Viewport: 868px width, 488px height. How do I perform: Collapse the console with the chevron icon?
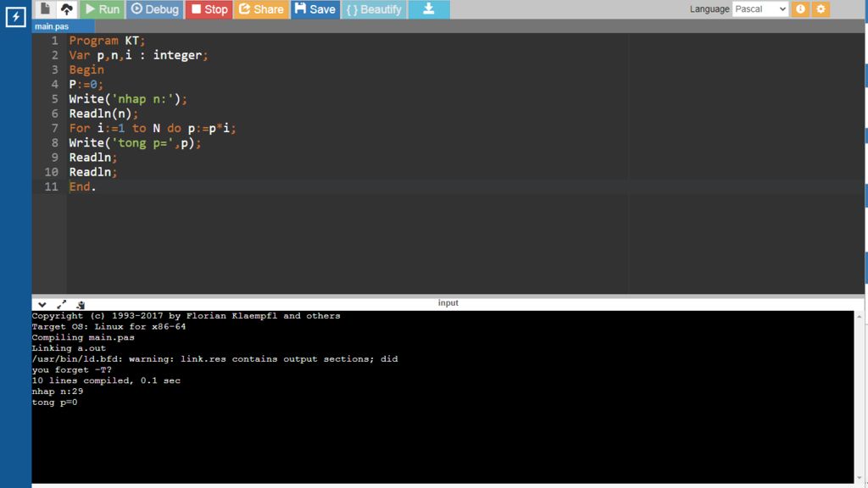click(x=42, y=304)
